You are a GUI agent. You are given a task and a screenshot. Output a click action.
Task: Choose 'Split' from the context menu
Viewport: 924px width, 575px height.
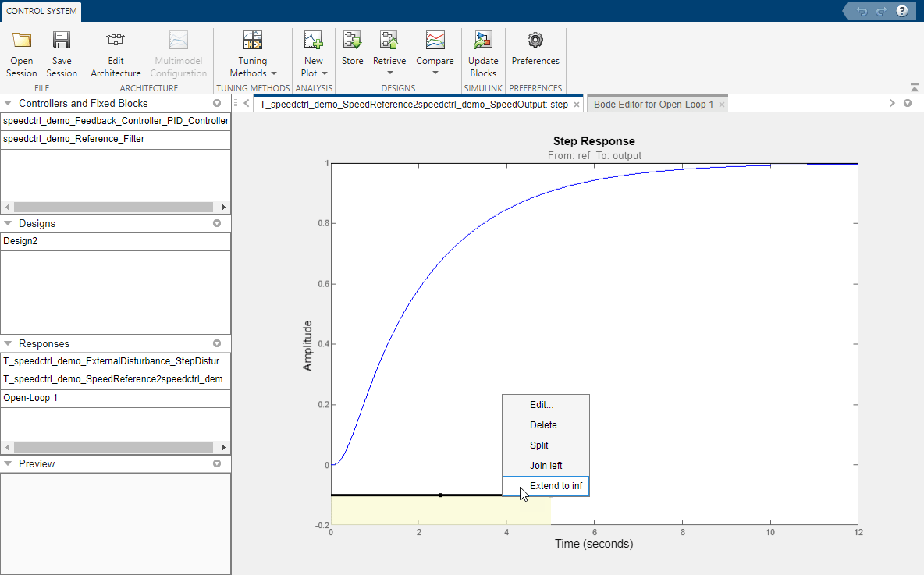click(x=538, y=445)
